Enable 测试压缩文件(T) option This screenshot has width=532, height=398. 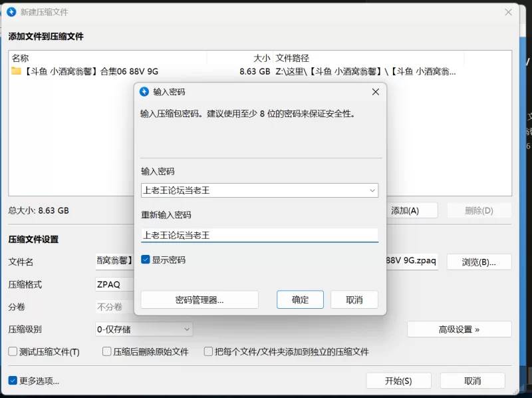[13, 351]
